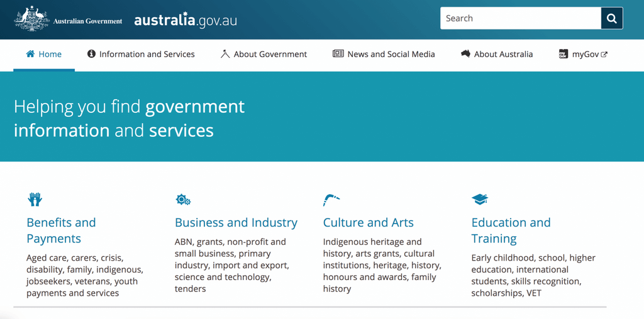
Task: Click the 'Early childhood, school, higher' description text
Action: [x=533, y=276]
